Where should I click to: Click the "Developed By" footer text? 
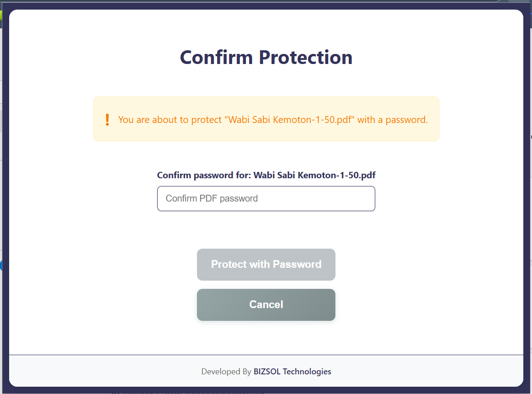pos(226,372)
